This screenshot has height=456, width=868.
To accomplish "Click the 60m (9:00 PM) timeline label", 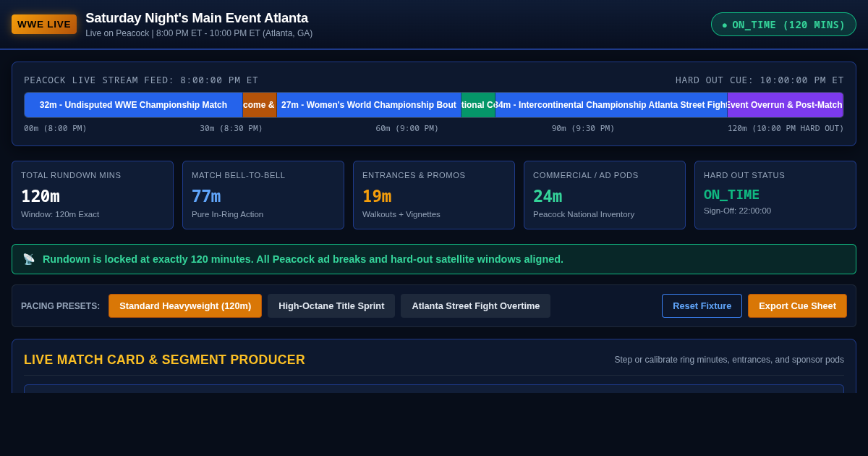I will (x=407, y=129).
